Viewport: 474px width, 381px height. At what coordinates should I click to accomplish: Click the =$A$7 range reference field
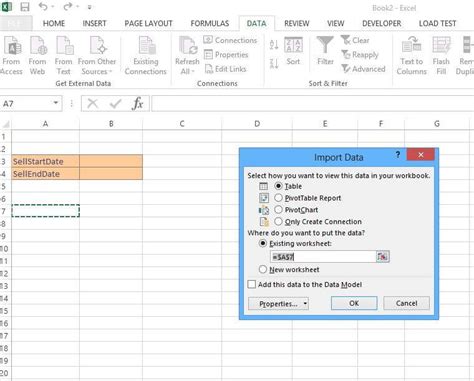click(323, 257)
